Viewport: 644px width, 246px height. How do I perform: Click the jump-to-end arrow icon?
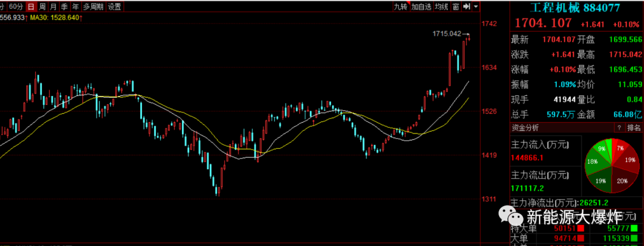coord(467,7)
